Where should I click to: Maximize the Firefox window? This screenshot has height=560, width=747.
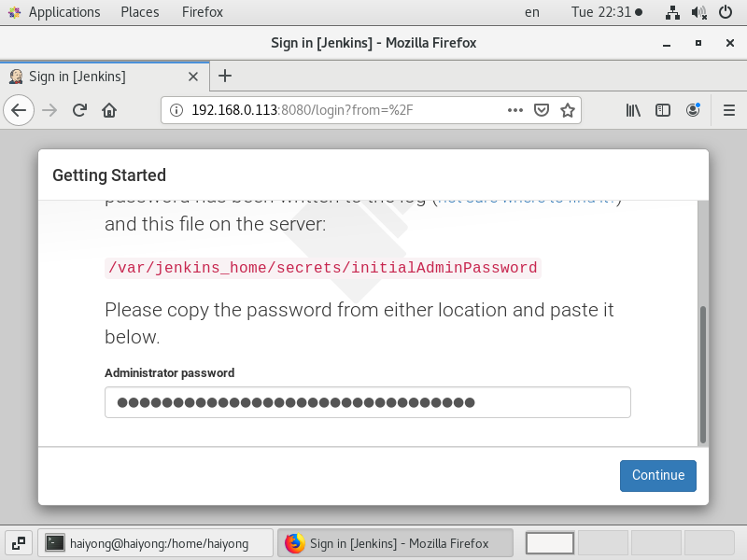[x=698, y=43]
